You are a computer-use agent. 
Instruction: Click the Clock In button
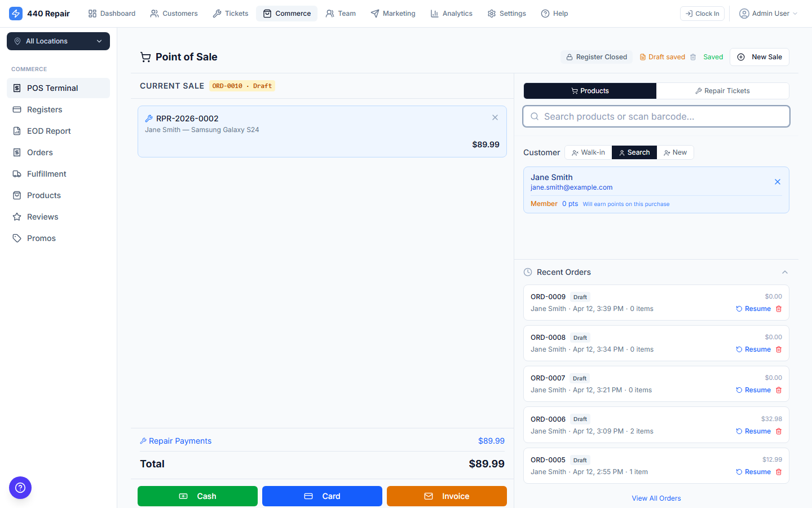[x=702, y=13]
